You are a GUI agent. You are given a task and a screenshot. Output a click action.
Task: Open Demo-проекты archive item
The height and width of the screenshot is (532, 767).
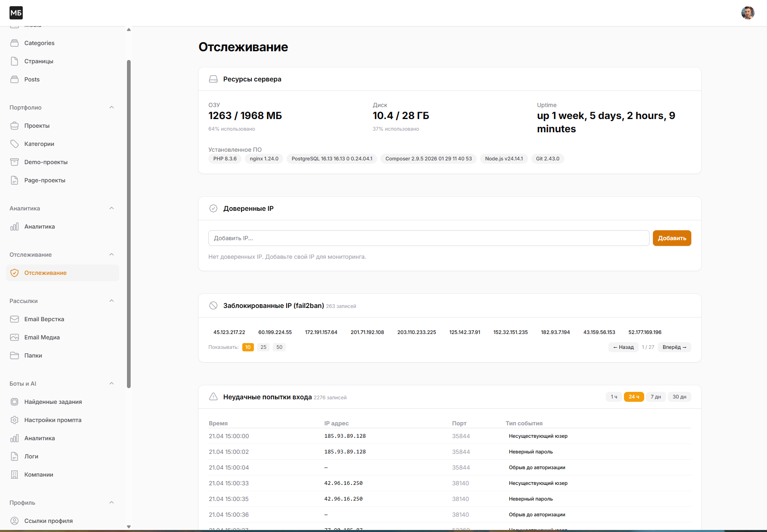tap(46, 162)
